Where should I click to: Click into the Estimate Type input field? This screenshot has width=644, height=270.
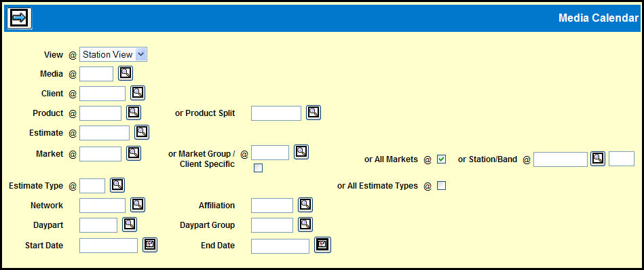click(92, 185)
